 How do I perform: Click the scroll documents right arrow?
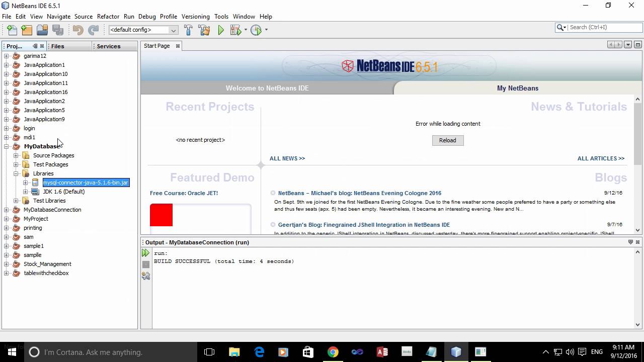[x=619, y=45]
